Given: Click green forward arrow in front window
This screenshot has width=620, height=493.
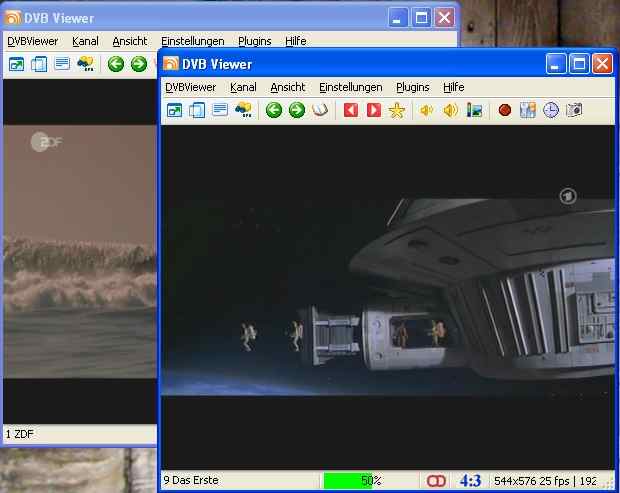Looking at the screenshot, I should 297,110.
